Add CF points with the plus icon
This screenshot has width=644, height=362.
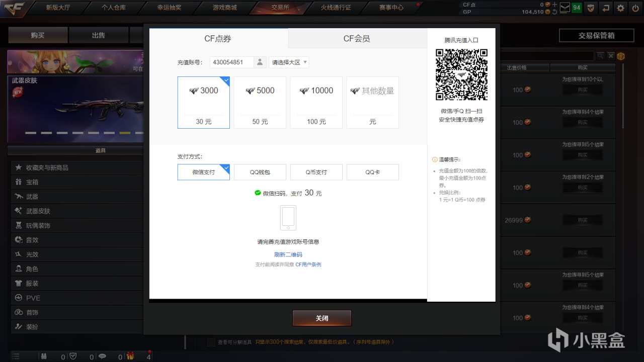coord(554,5)
